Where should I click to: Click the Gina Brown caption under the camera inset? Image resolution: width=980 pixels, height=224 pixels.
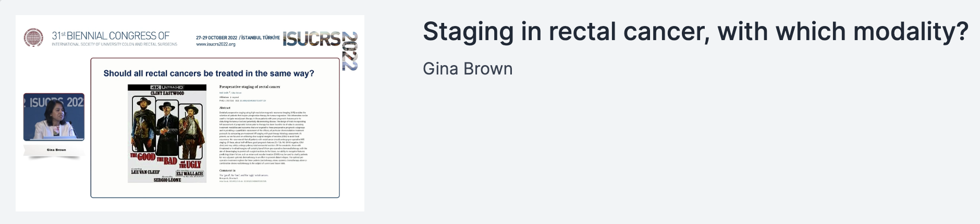56,150
